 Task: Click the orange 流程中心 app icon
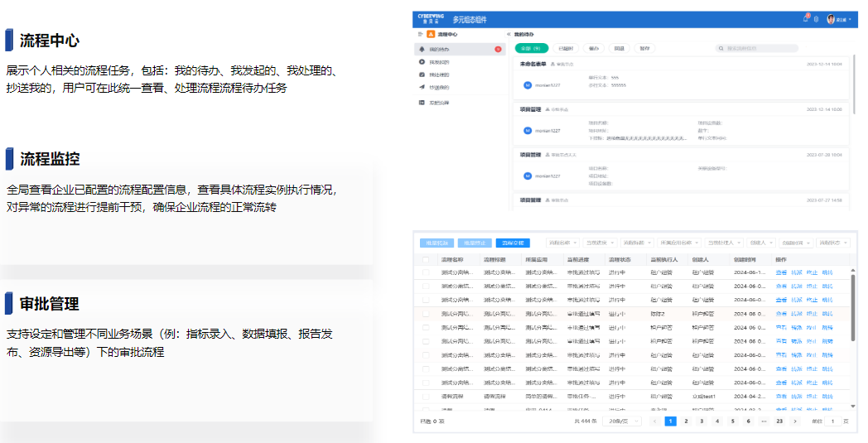[x=430, y=34]
